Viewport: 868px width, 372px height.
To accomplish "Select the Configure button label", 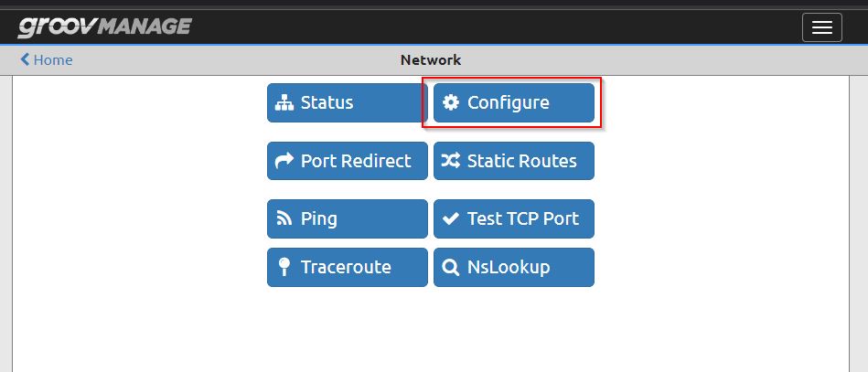I will [509, 102].
